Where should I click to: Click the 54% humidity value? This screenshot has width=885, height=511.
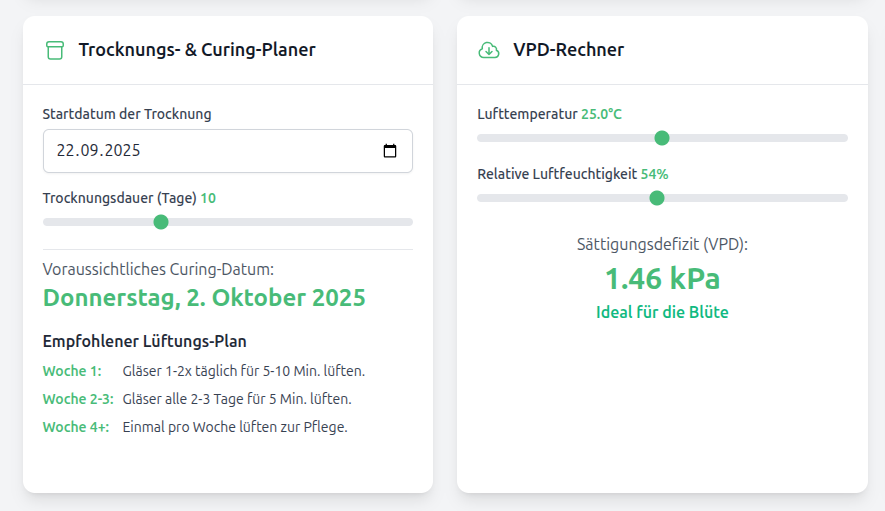point(654,174)
